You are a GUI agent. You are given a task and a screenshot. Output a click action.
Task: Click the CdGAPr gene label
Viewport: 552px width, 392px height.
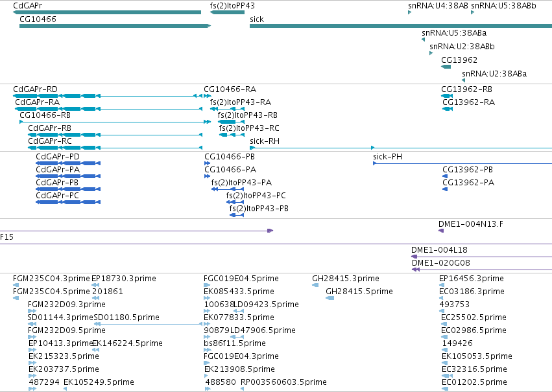click(28, 6)
